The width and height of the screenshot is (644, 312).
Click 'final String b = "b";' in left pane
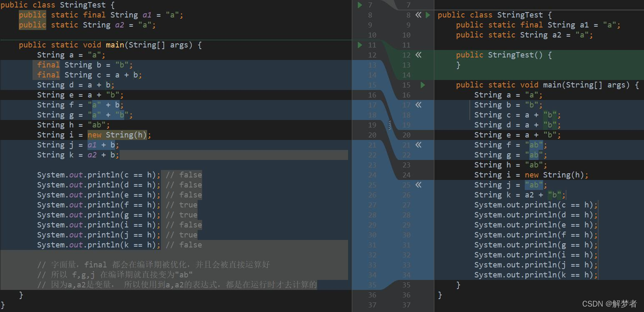tap(85, 65)
